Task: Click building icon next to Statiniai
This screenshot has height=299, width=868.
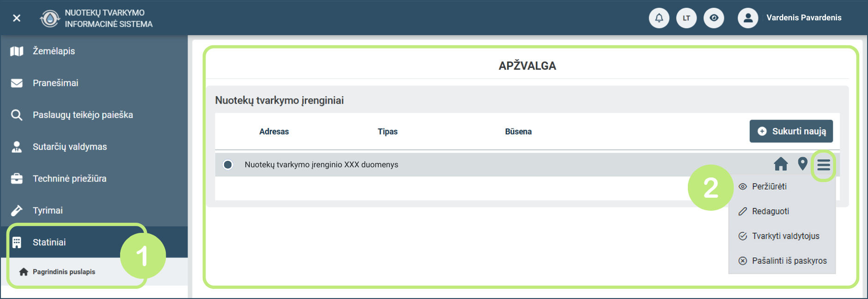Action: [x=17, y=242]
